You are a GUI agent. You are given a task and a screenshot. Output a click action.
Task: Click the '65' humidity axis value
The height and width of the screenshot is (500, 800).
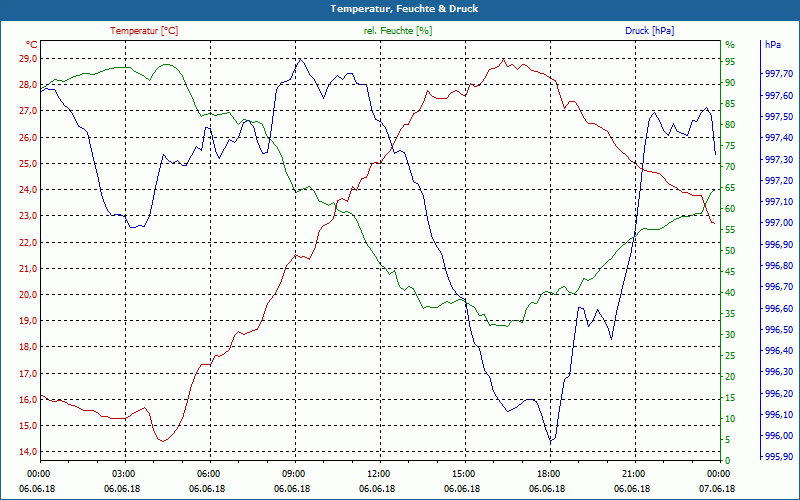click(730, 188)
